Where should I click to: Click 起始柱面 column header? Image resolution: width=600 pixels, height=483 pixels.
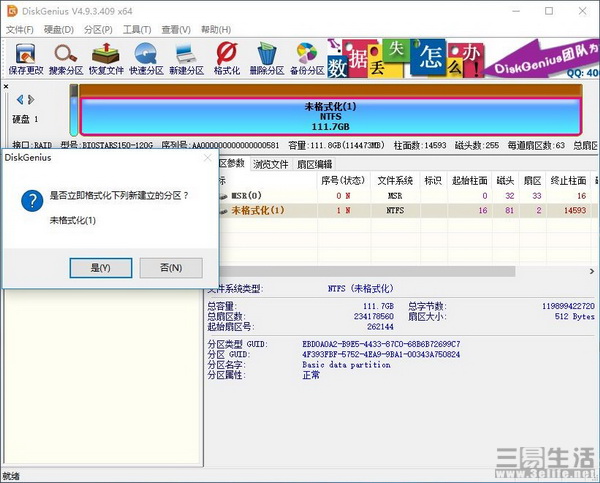470,181
